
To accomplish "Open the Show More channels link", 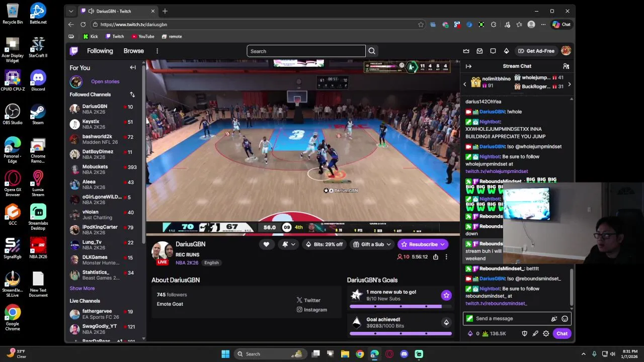I will tap(82, 288).
